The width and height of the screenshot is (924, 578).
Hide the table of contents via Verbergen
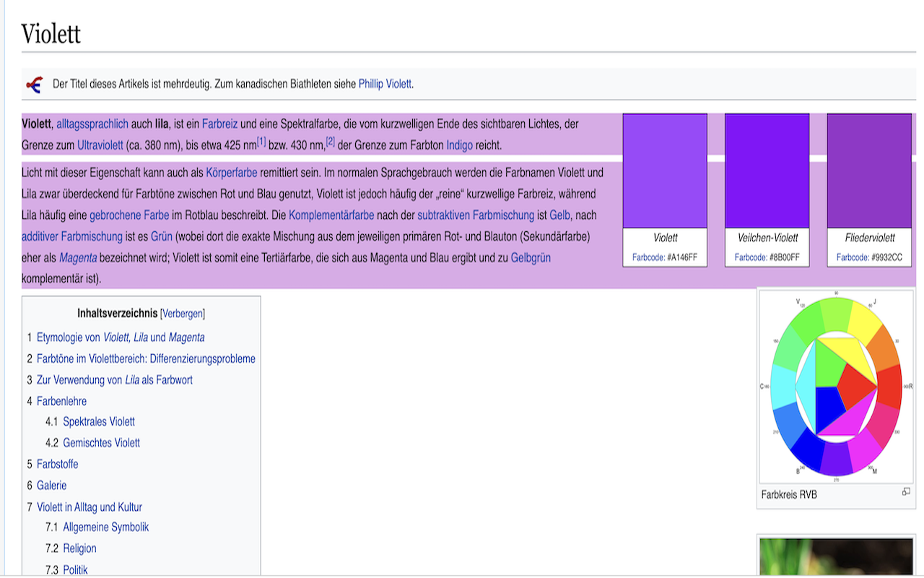(183, 314)
